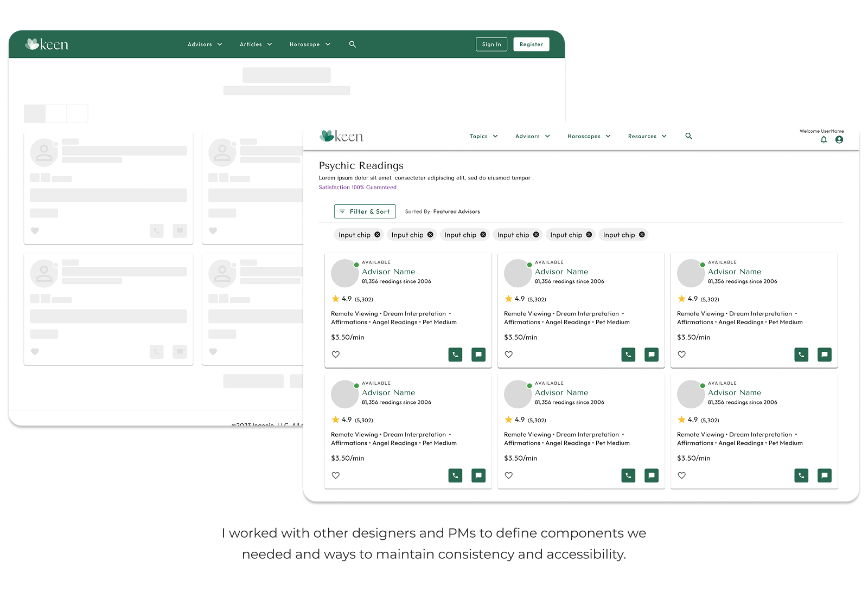Remove the fourth Input chip
Image resolution: width=868 pixels, height=593 pixels.
point(536,235)
